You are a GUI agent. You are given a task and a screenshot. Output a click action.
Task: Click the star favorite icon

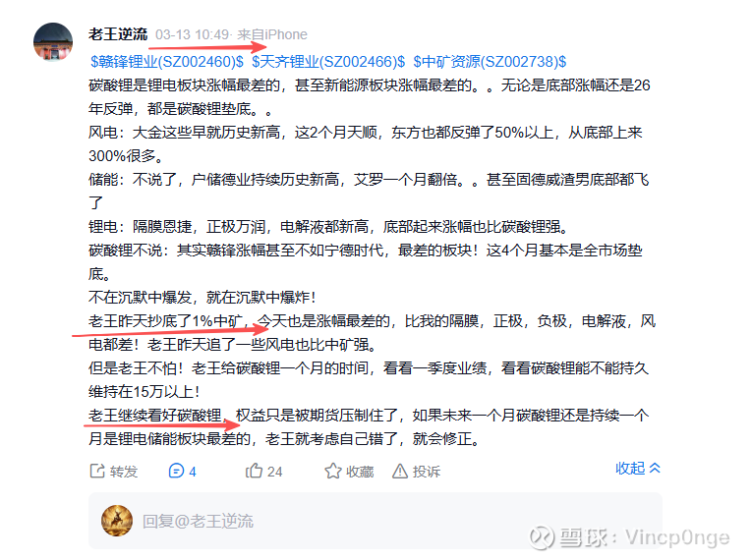tap(333, 471)
